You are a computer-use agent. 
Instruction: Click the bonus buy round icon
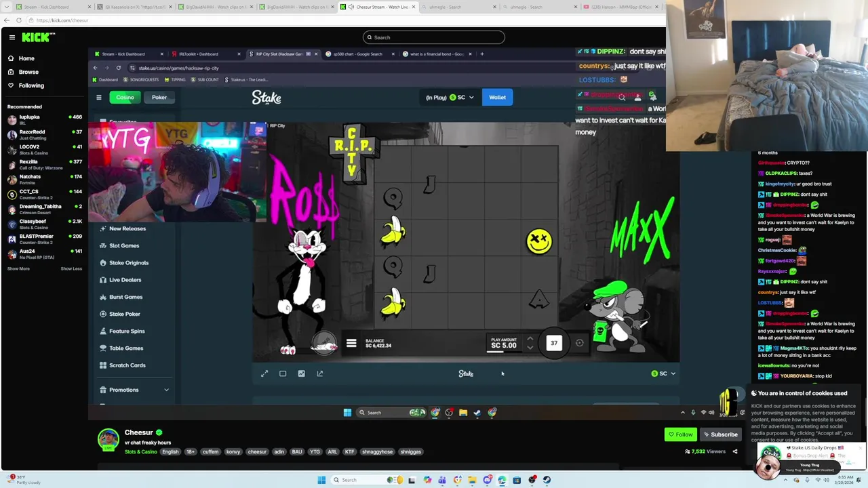[324, 344]
